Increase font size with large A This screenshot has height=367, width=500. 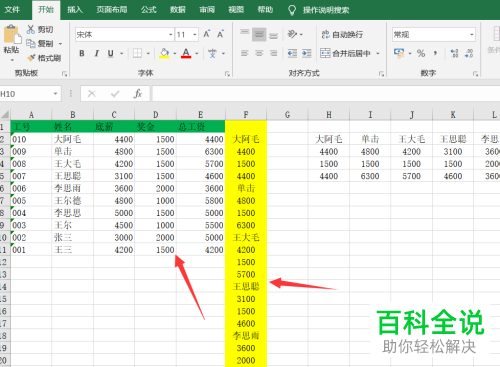pos(207,34)
